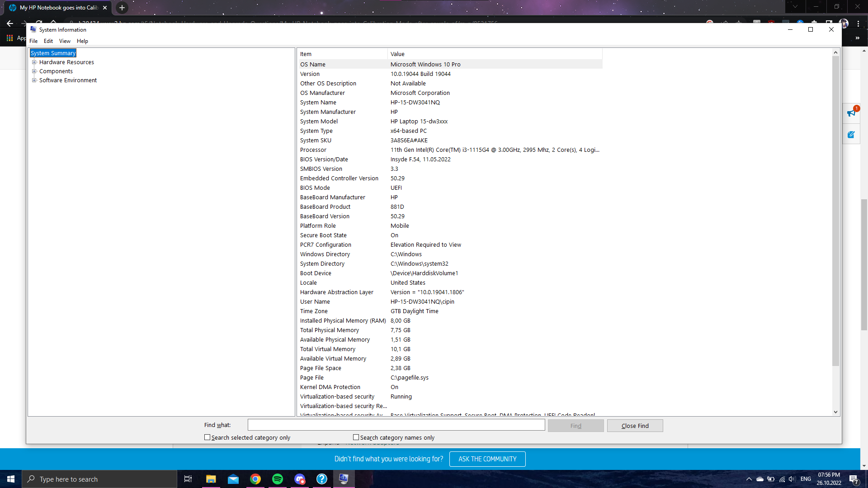
Task: Expand the Software Environment node
Action: pos(35,80)
